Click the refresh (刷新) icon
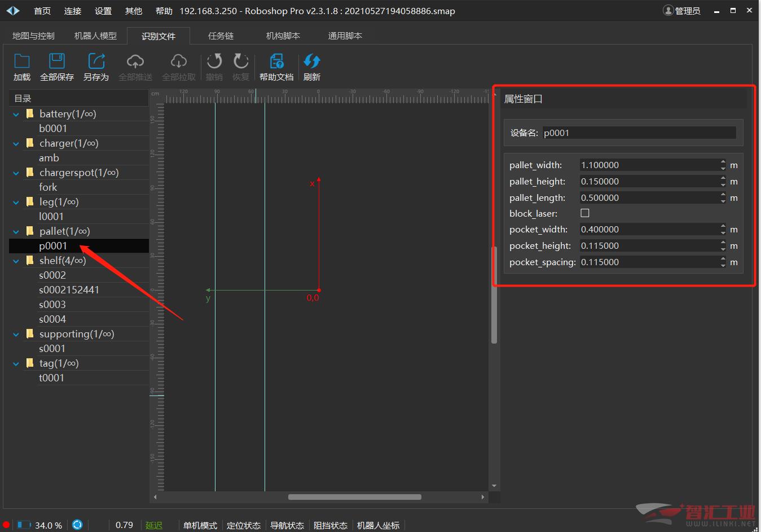 click(311, 61)
